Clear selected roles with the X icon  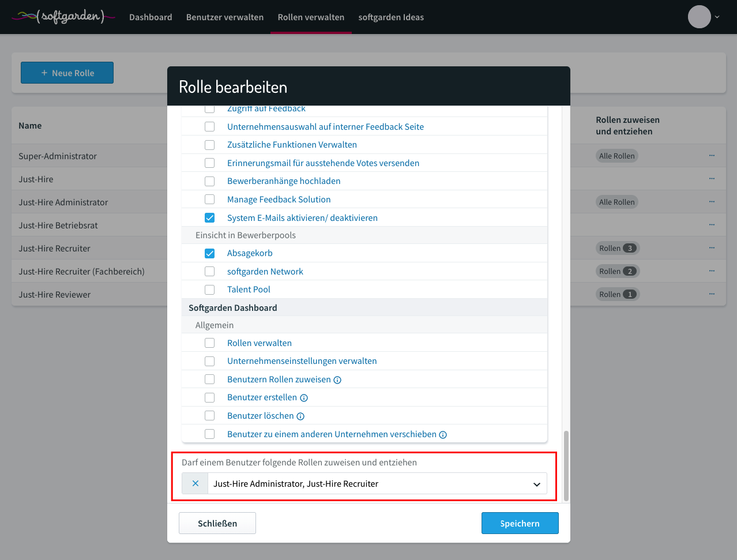tap(195, 483)
